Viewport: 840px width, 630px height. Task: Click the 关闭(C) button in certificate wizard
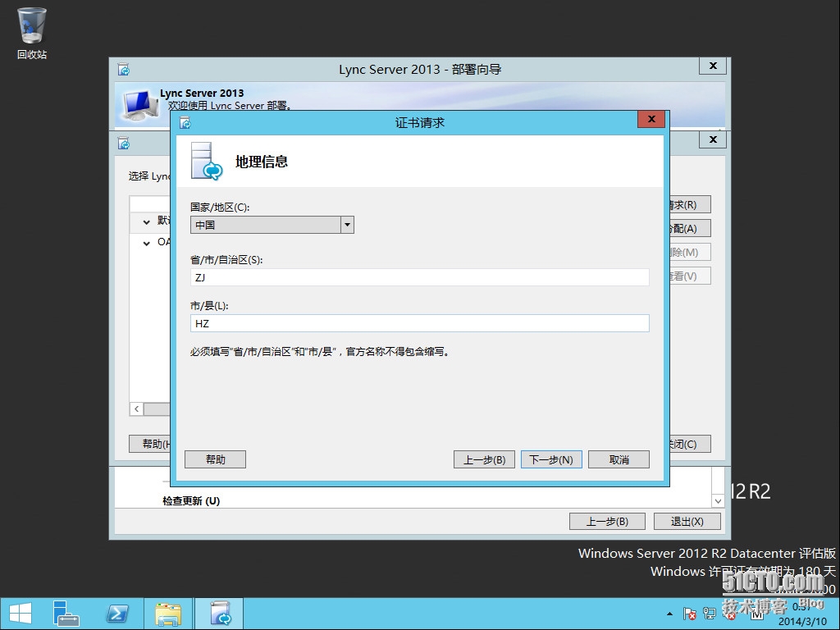point(690,444)
